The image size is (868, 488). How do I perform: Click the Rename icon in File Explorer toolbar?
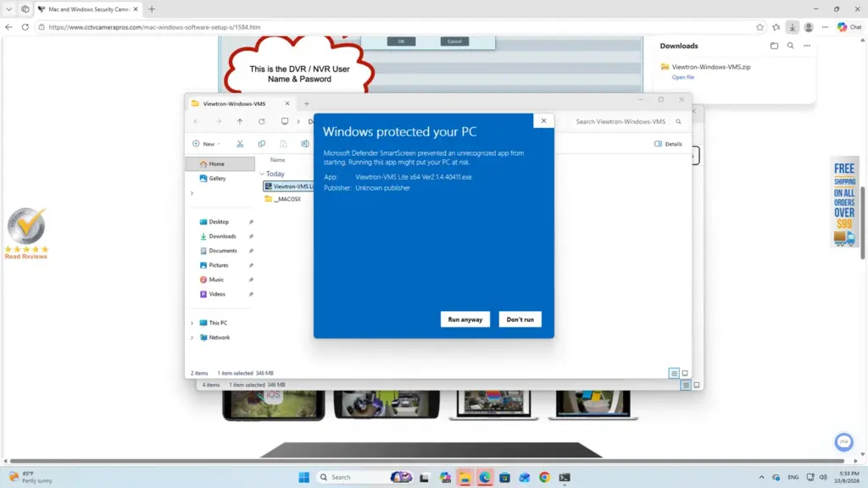click(304, 144)
